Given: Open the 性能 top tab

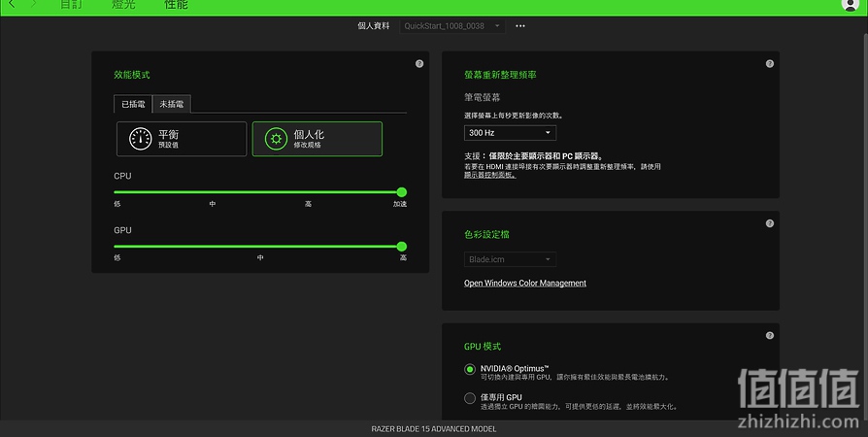Looking at the screenshot, I should pyautogui.click(x=176, y=5).
